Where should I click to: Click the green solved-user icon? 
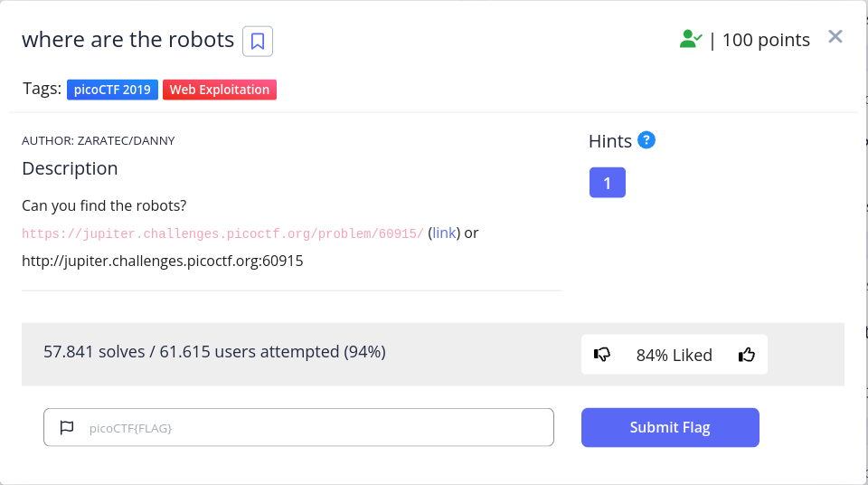691,39
